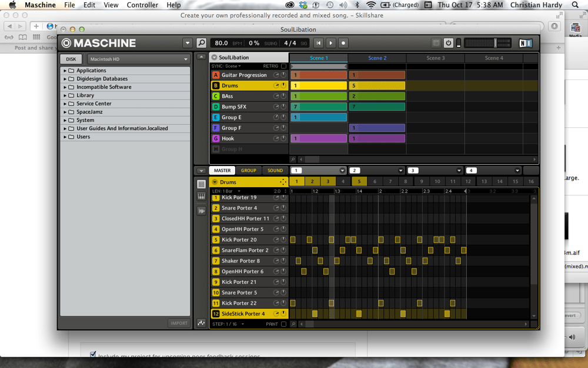Click the 80.0 BPM tempo field

(x=221, y=43)
